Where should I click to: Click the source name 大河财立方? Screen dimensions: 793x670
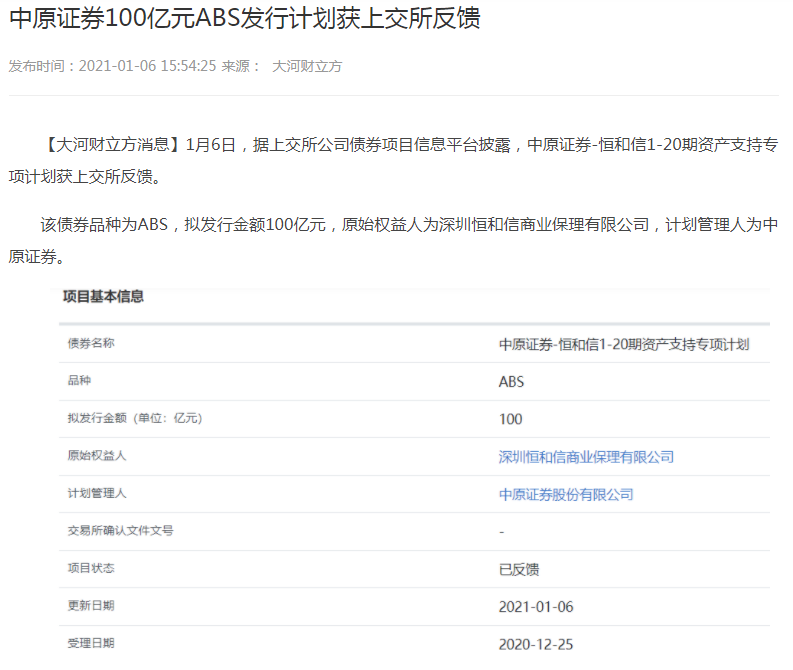click(x=307, y=66)
